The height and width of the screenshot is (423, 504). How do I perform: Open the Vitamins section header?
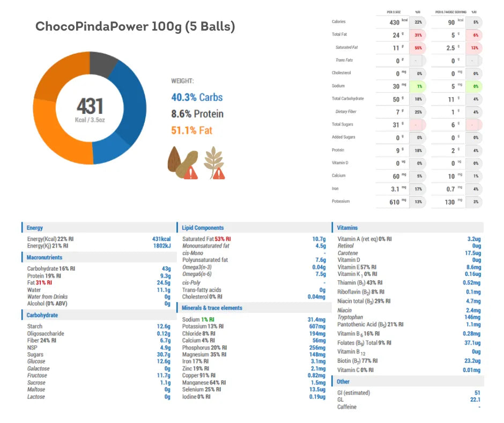point(347,228)
